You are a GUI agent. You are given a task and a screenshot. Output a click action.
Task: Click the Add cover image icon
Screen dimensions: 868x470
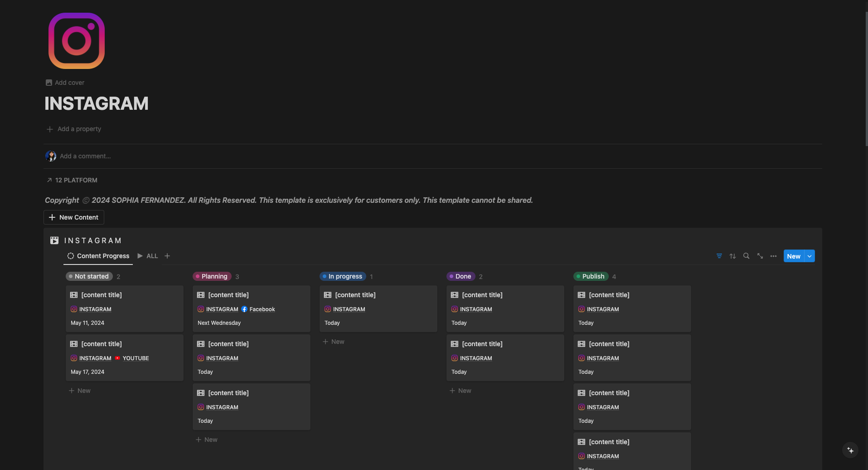(49, 83)
